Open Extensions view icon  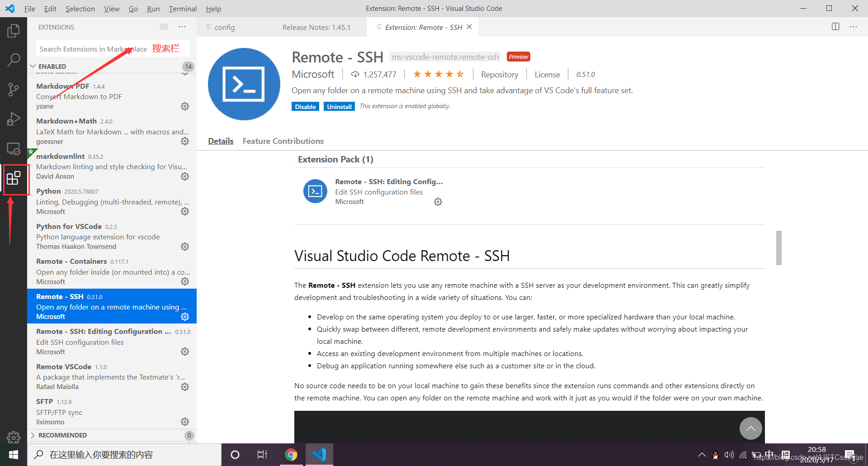coord(14,178)
